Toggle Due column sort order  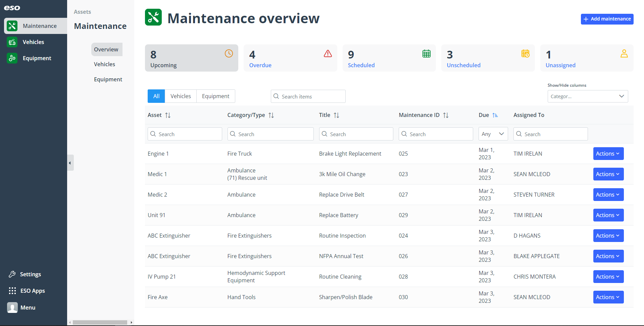click(495, 115)
